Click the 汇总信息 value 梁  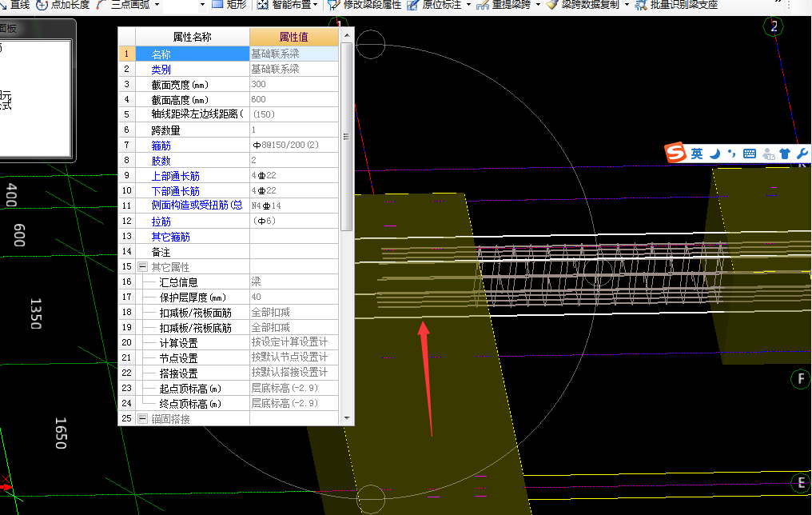293,281
